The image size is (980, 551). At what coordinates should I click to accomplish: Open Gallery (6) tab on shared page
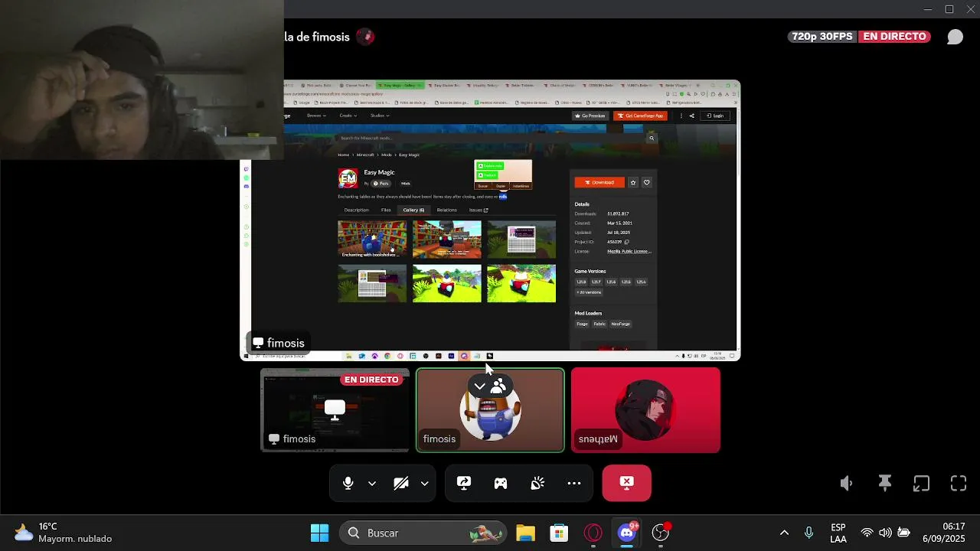pos(413,210)
